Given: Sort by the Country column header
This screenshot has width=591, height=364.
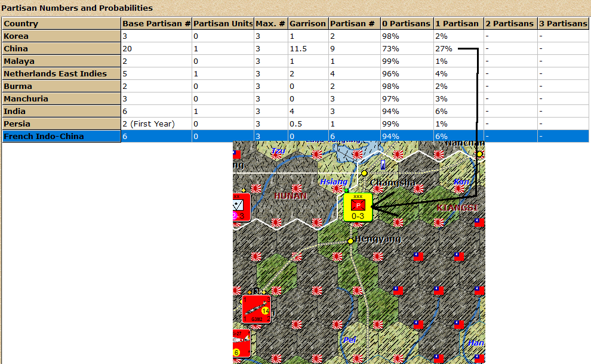Looking at the screenshot, I should click(x=61, y=23).
